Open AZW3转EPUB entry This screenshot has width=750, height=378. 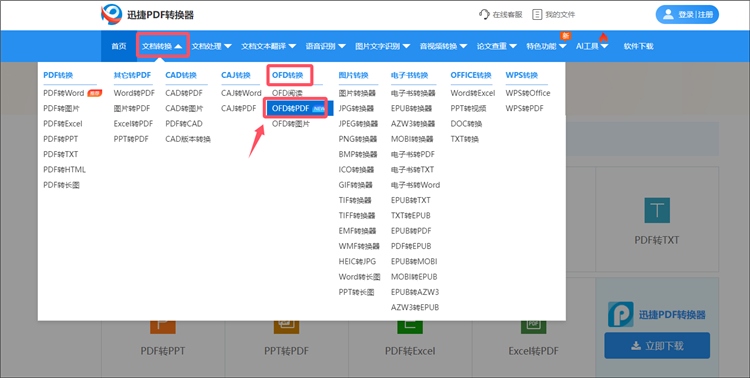coord(415,307)
